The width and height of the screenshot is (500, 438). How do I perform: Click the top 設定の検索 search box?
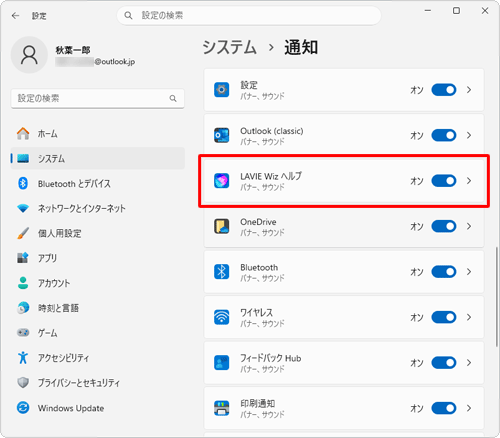(249, 15)
